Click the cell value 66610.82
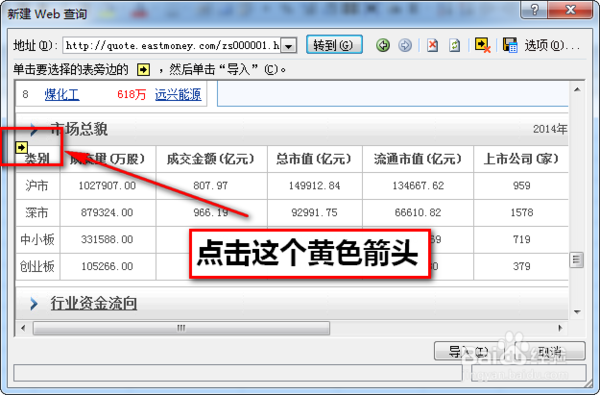Screen dimensions: 600x395 coord(418,212)
